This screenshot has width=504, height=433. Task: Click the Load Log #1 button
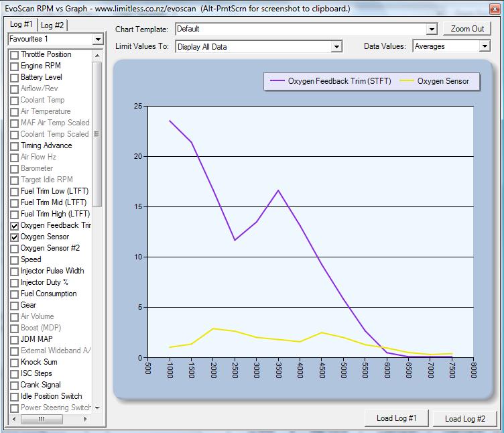pyautogui.click(x=397, y=418)
